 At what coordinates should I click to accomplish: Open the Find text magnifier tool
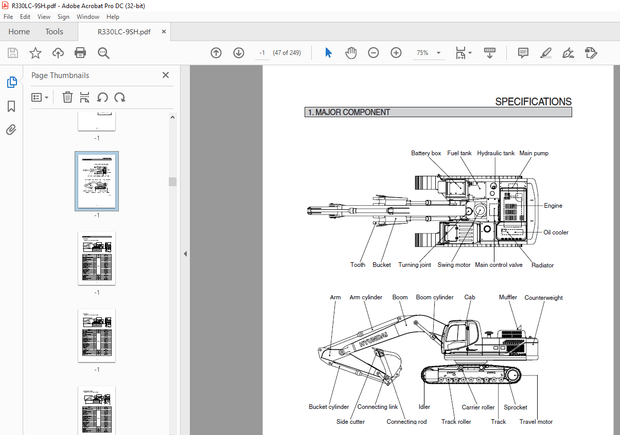102,53
